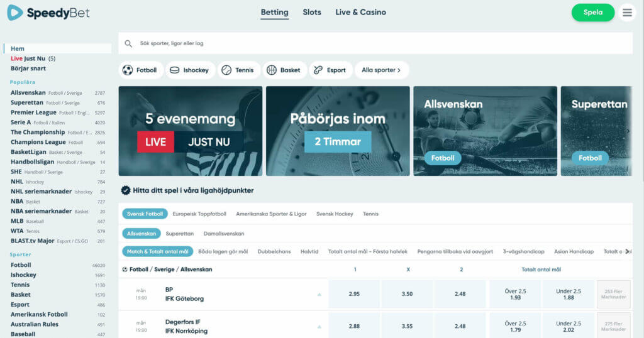Open the hamburger menu icon
The width and height of the screenshot is (644, 338).
(x=627, y=13)
